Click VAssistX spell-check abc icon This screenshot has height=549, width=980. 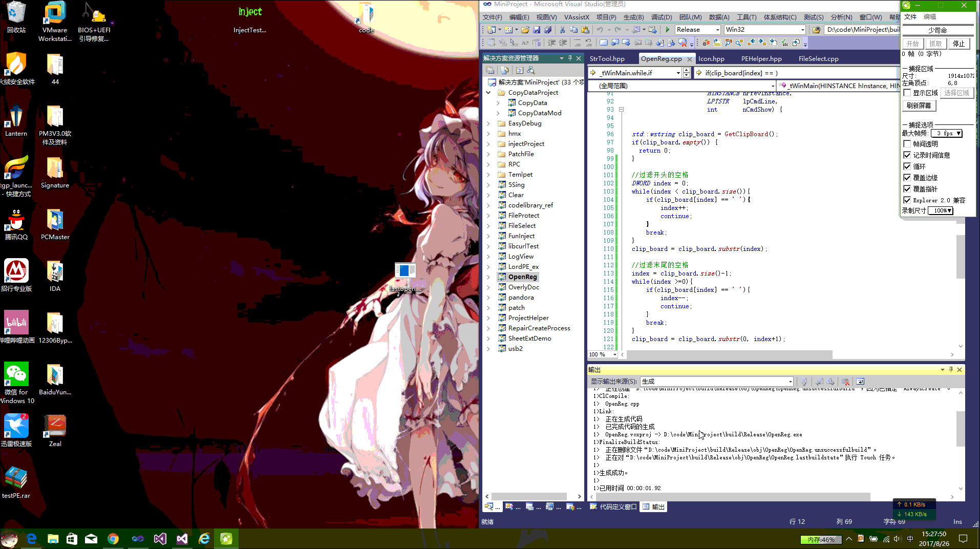(x=785, y=43)
